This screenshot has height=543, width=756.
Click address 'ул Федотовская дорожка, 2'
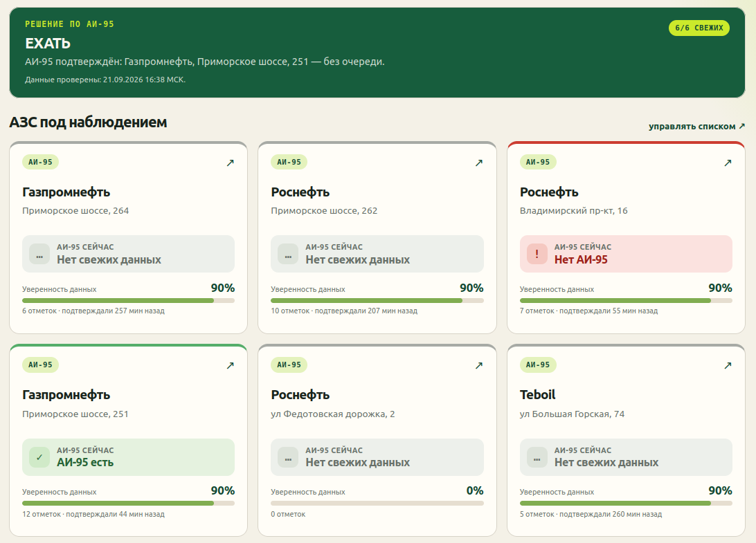tap(333, 414)
